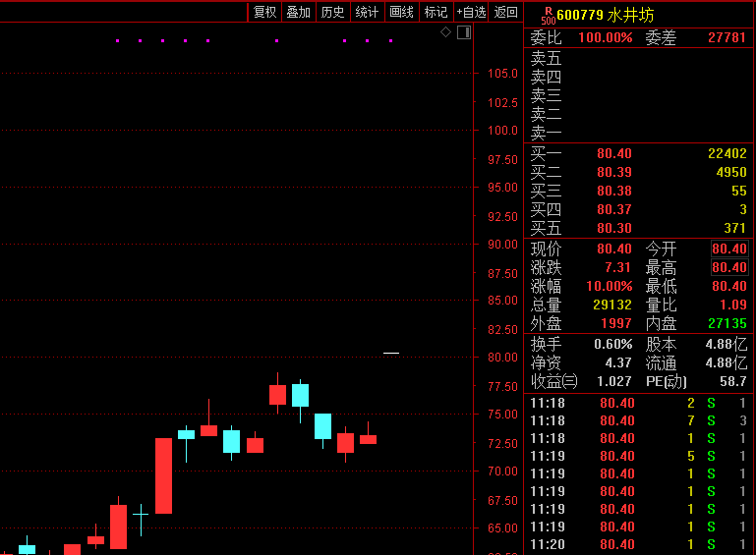756x555 pixels.
Task: Toggle the side panel layout icon
Action: pyautogui.click(x=464, y=32)
